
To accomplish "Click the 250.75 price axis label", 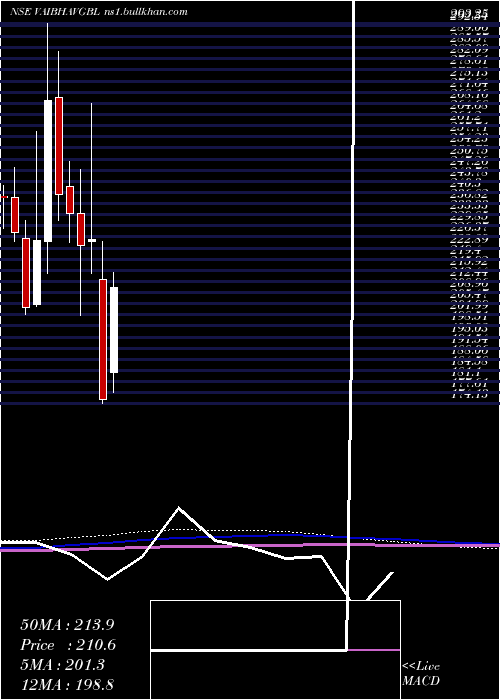I will tap(469, 151).
